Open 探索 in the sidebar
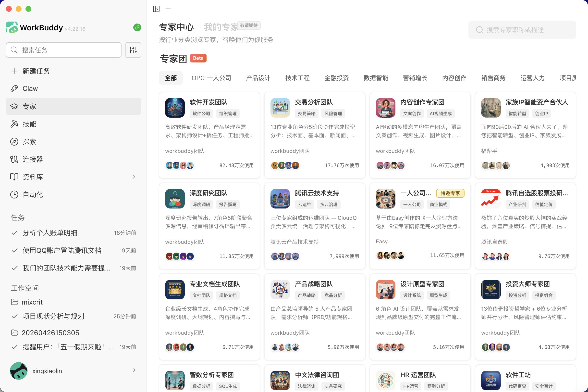The width and height of the screenshot is (588, 392). pos(73,142)
